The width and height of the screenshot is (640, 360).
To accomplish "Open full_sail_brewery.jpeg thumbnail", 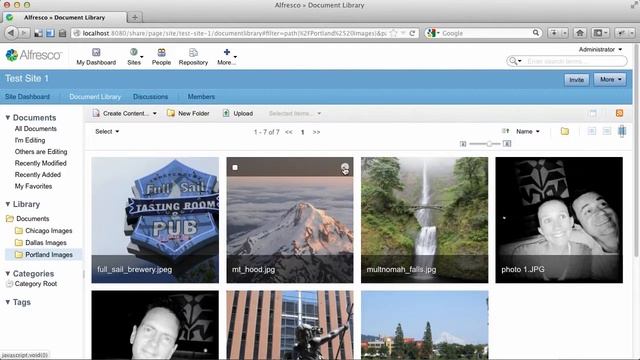I will point(155,220).
